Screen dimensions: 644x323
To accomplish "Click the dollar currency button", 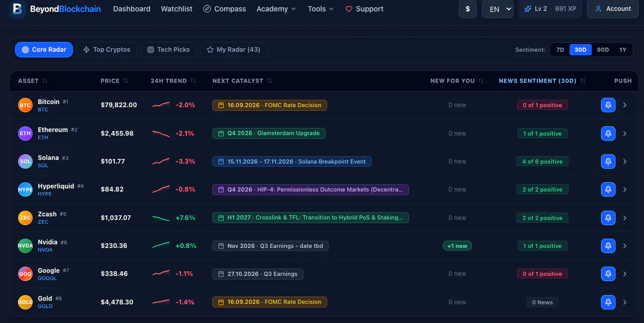I will [468, 9].
